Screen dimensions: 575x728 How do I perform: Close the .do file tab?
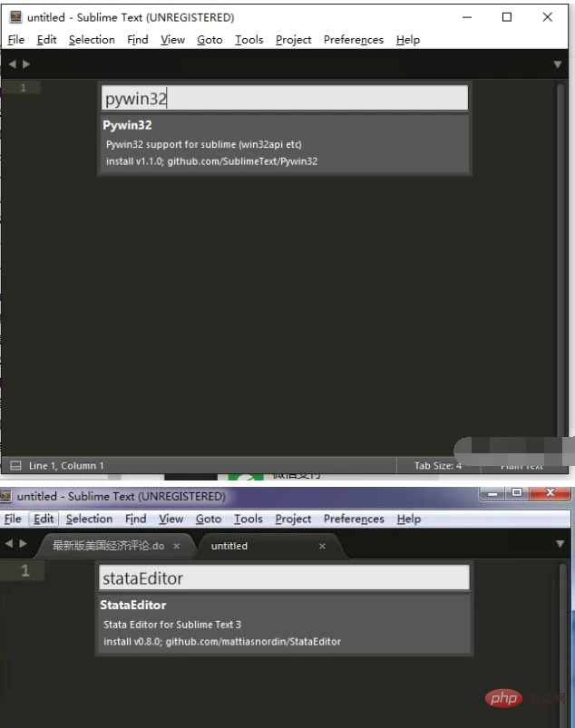[x=177, y=547]
